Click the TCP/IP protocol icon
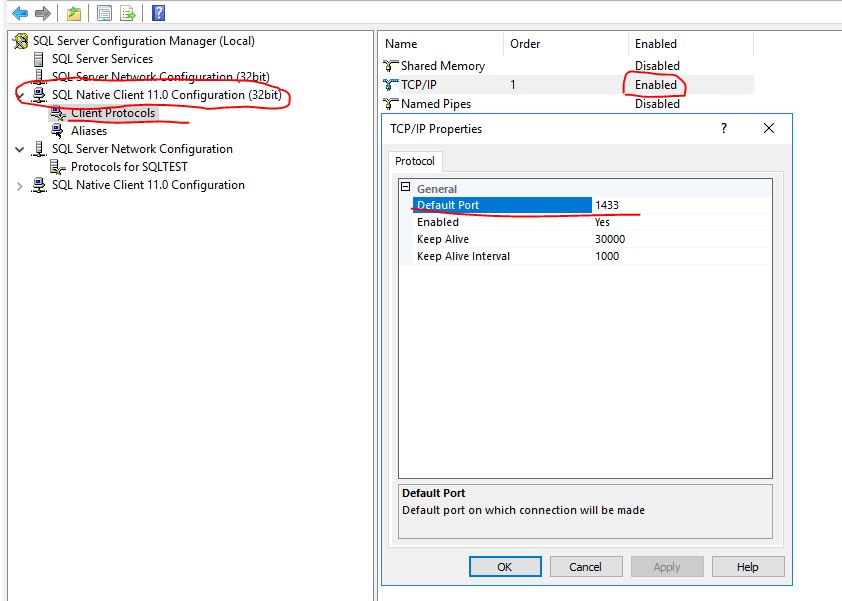The height and width of the screenshot is (601, 842). pos(390,85)
